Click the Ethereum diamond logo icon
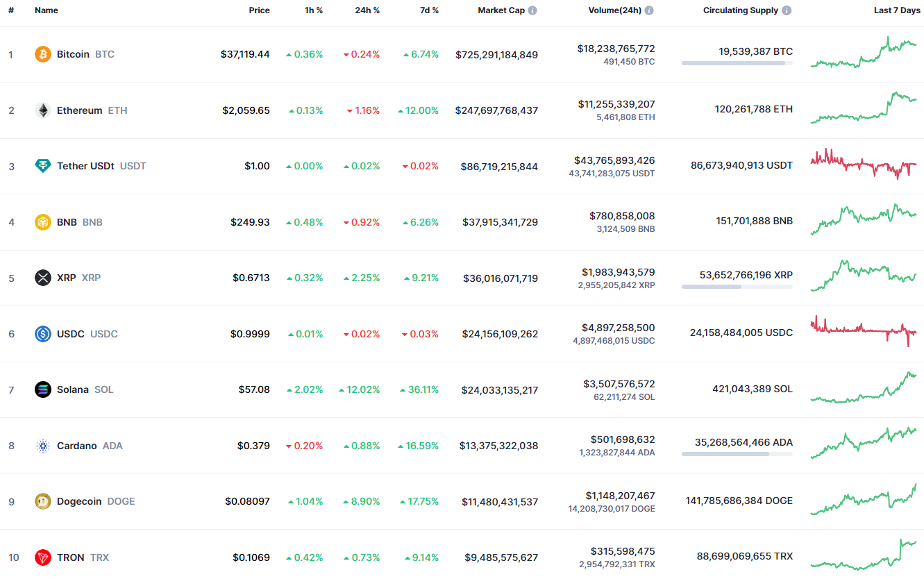The width and height of the screenshot is (924, 579). click(43, 110)
